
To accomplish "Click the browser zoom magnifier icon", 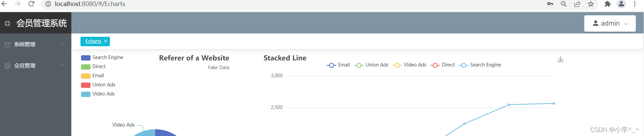I will pyautogui.click(x=564, y=4).
